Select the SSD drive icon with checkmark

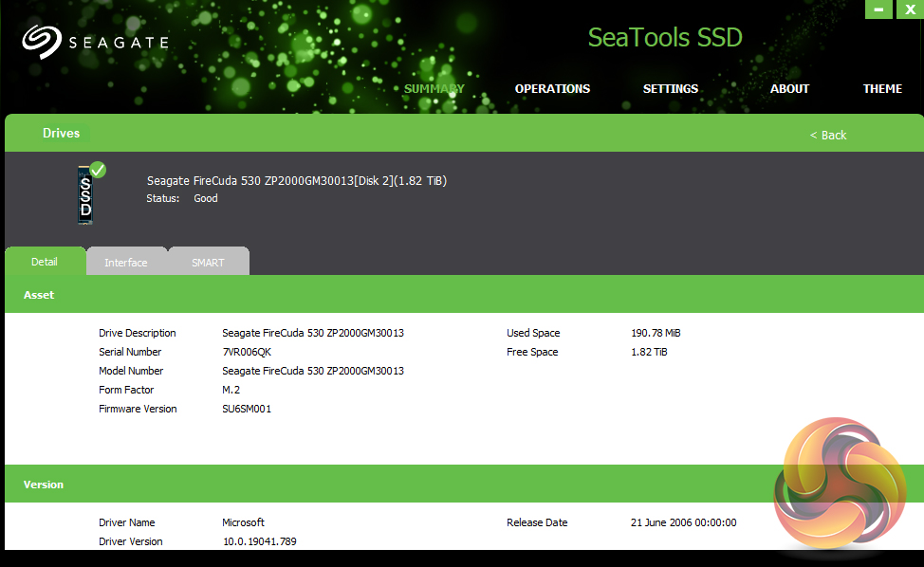pyautogui.click(x=91, y=193)
